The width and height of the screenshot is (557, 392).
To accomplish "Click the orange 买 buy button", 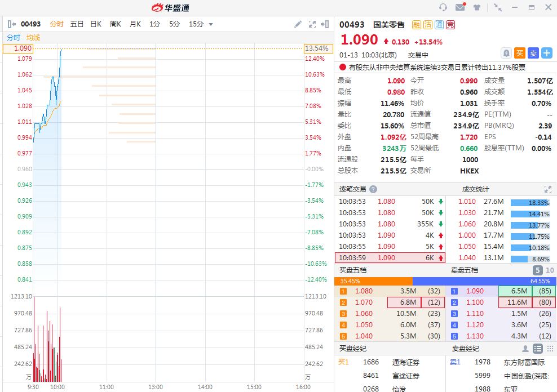I will click(x=519, y=53).
